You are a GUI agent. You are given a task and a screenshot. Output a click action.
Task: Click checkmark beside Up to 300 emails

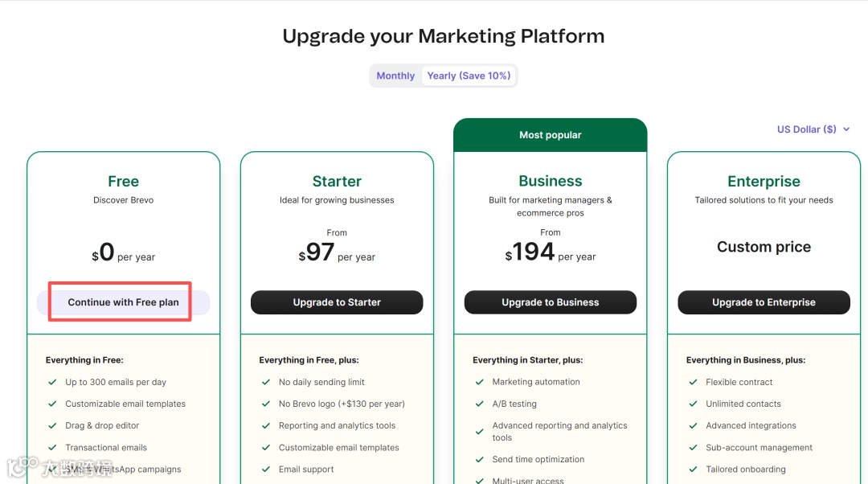pyautogui.click(x=52, y=383)
